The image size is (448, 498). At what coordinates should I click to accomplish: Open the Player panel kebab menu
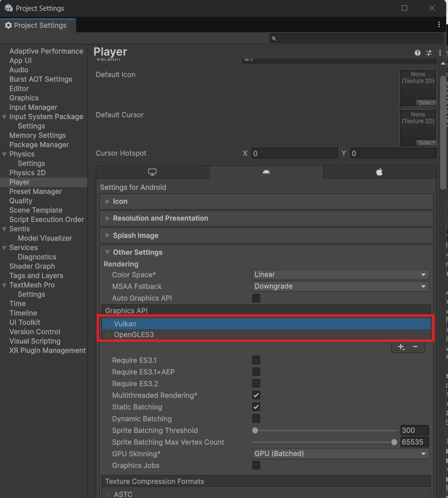[440, 53]
